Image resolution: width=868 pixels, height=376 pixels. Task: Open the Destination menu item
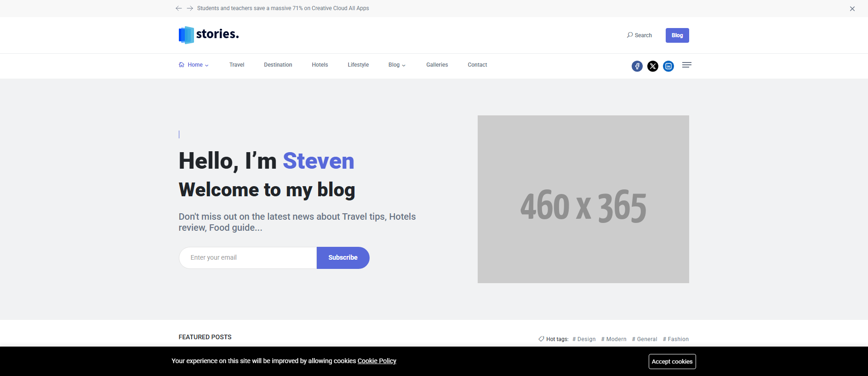[278, 65]
